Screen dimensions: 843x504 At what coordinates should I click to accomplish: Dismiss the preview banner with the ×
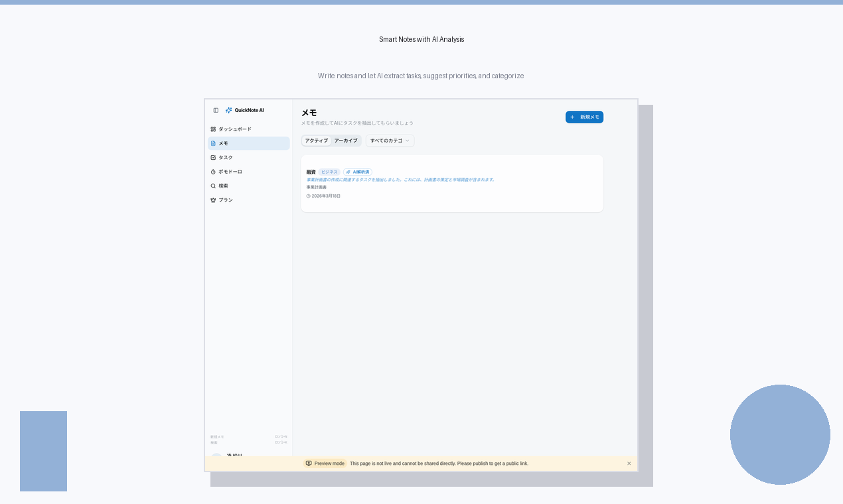(x=629, y=464)
